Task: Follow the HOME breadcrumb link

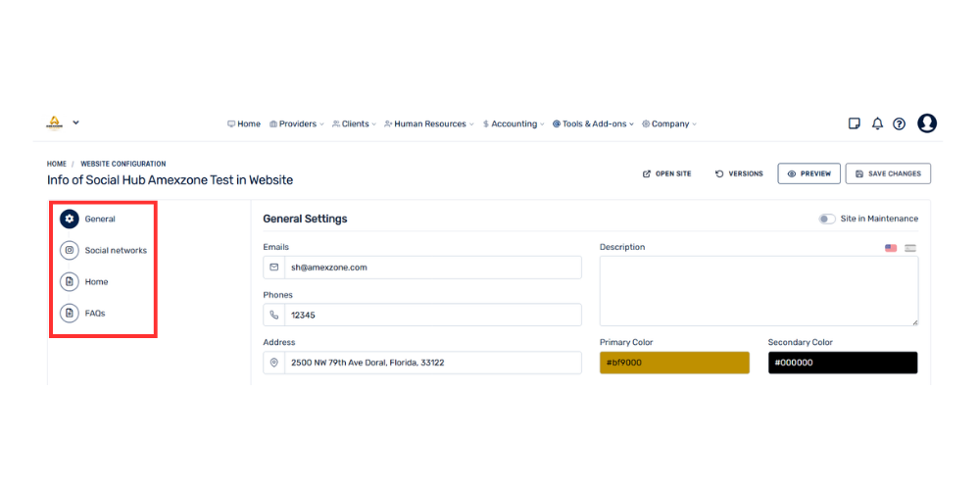Action: [x=56, y=164]
